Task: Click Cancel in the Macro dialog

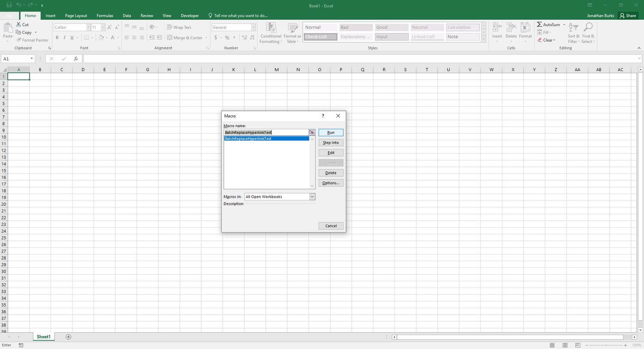Action: (331, 226)
